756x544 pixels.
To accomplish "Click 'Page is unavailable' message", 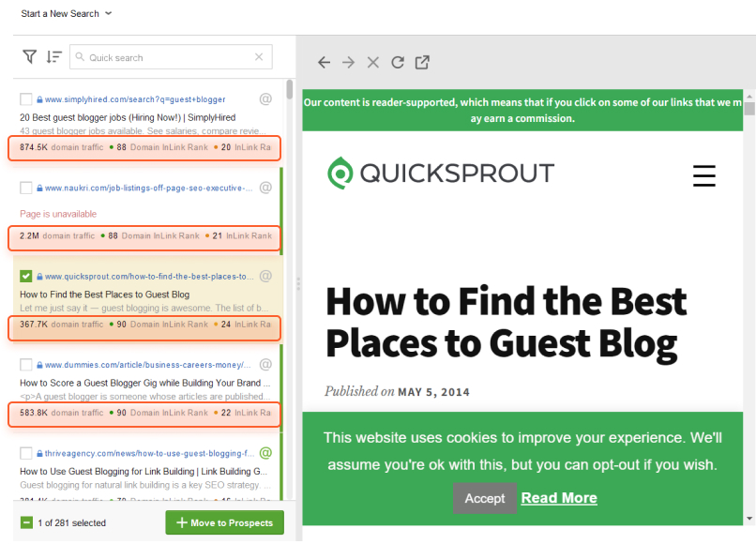I will (58, 214).
